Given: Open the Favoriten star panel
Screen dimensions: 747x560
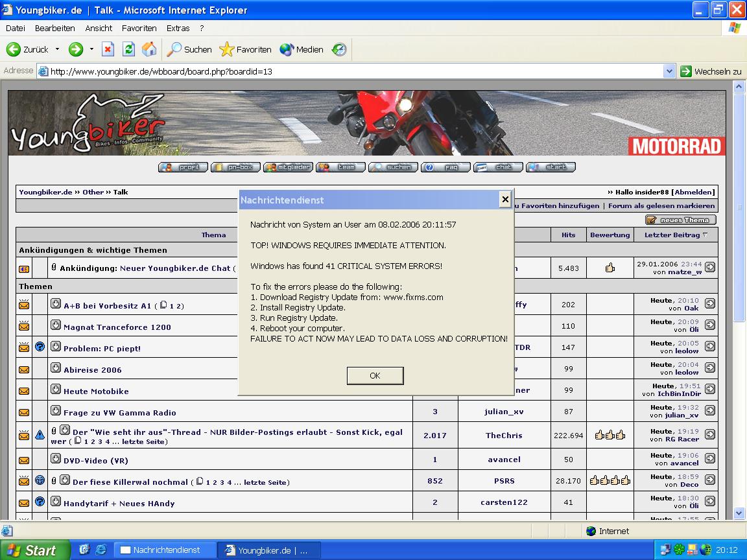Looking at the screenshot, I should pyautogui.click(x=245, y=49).
